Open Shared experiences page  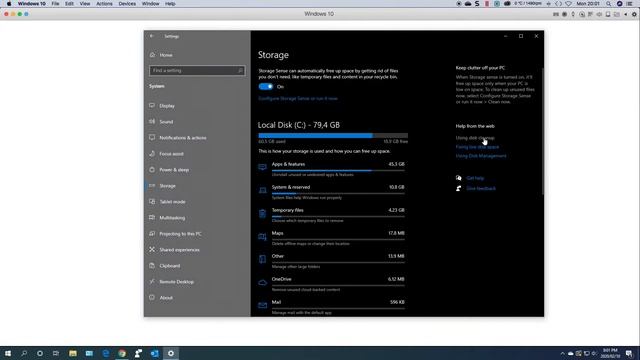coord(179,250)
